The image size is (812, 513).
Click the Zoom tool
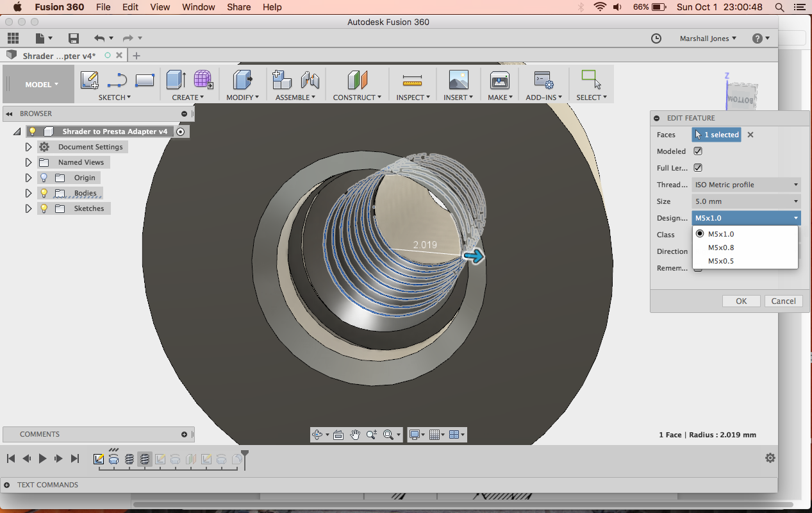tap(372, 435)
